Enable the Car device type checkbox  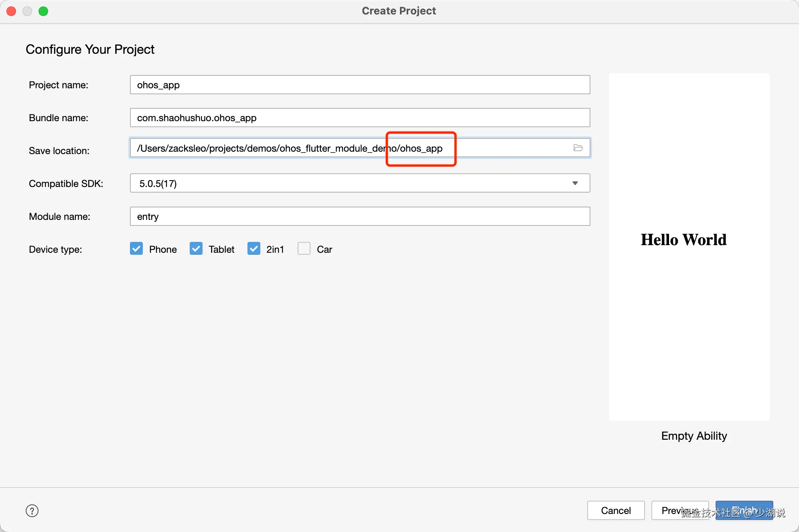(x=304, y=249)
